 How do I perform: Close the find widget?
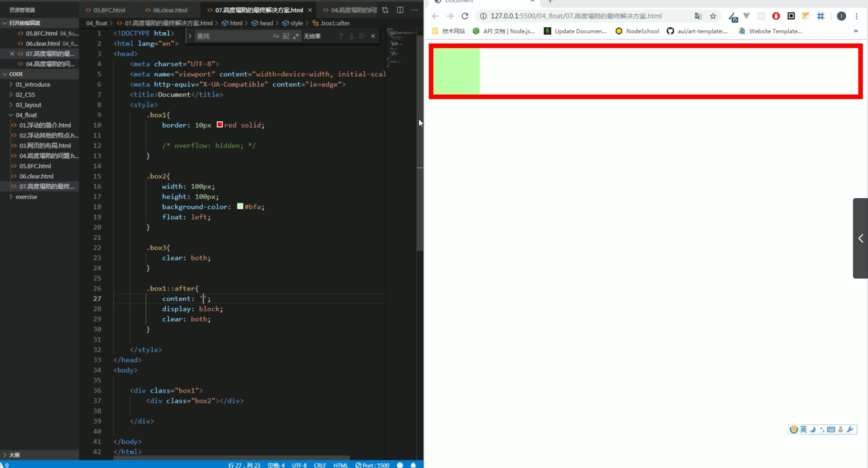point(373,36)
